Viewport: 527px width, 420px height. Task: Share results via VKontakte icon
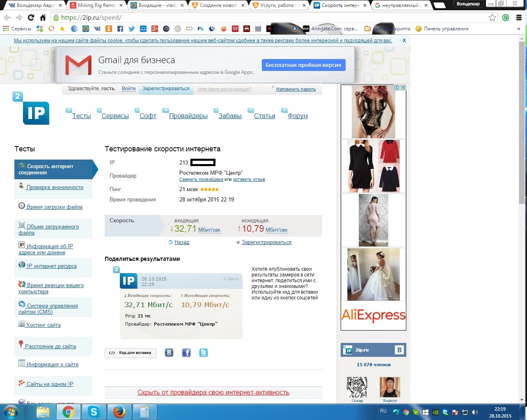tap(169, 353)
